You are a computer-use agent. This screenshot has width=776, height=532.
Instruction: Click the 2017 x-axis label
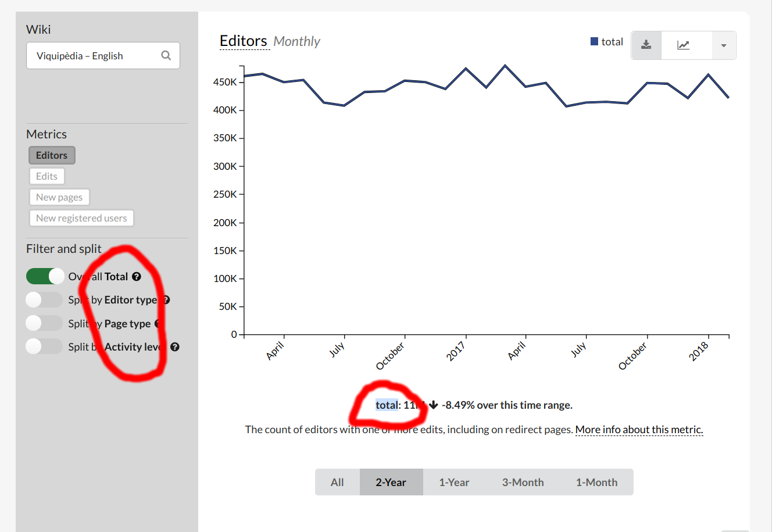(x=456, y=351)
